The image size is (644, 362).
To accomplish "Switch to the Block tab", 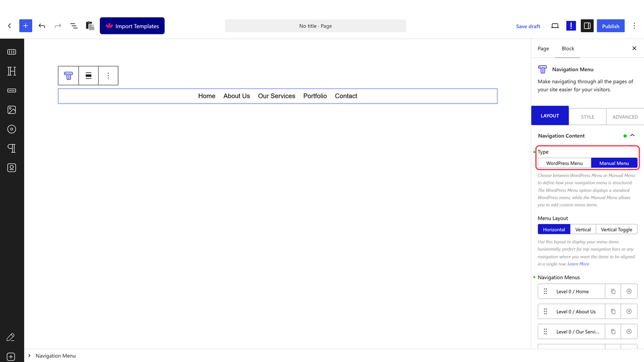I will (568, 48).
